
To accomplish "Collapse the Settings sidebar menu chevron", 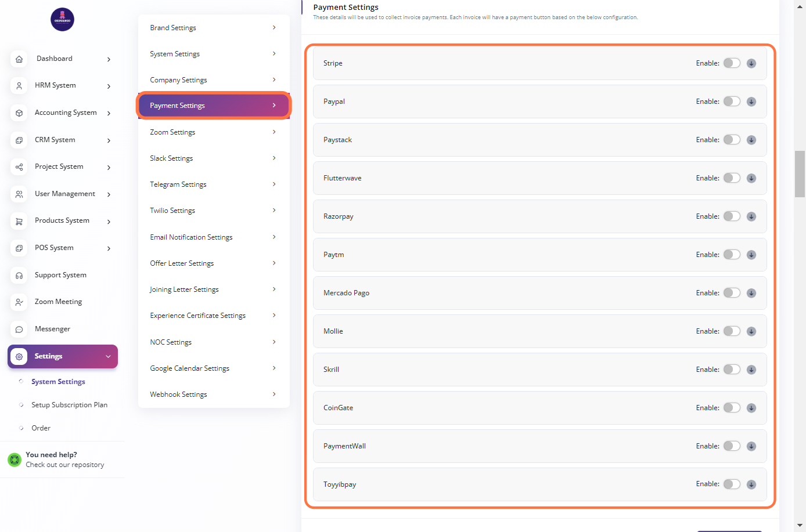I will click(x=108, y=357).
